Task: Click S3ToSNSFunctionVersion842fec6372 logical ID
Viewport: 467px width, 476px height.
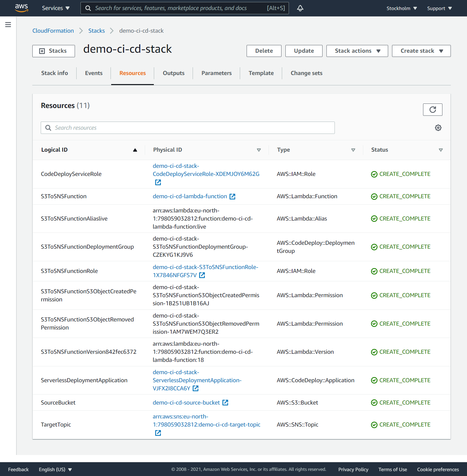Action: (89, 352)
